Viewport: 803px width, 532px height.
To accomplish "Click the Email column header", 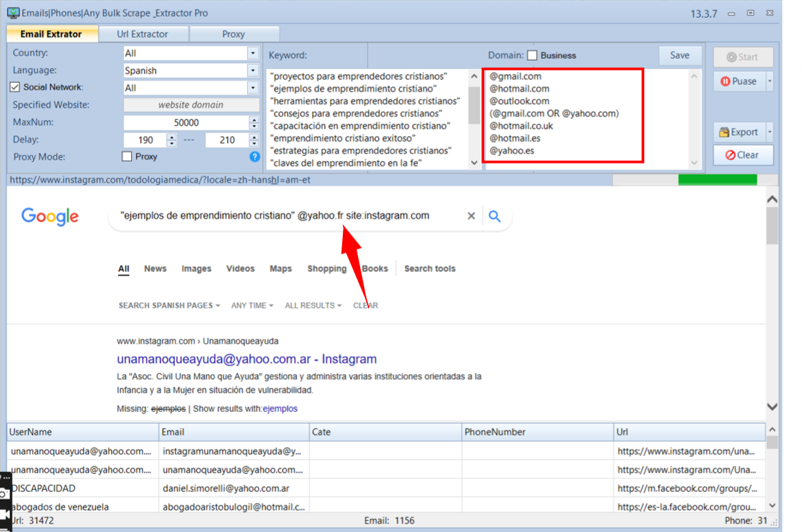I will (234, 432).
